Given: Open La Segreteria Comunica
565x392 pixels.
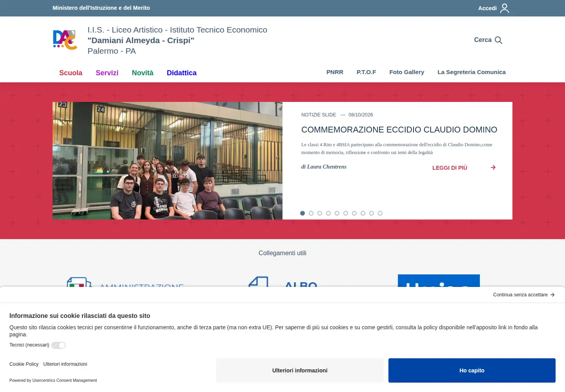Looking at the screenshot, I should coord(472,72).
